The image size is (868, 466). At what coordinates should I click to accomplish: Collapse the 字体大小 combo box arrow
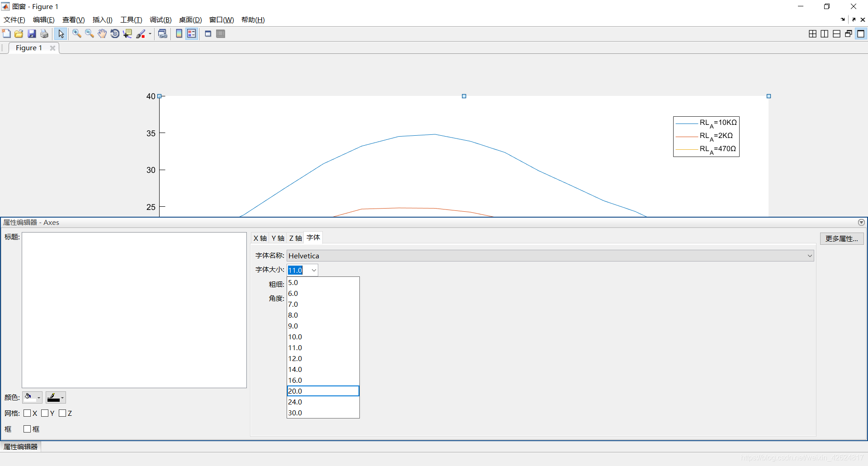pos(314,270)
